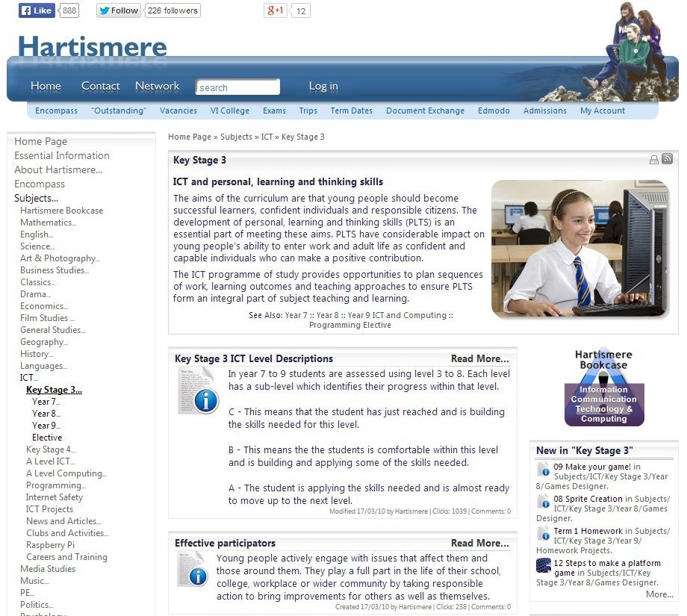
Task: Click the Facebook Like button
Action: (37, 10)
